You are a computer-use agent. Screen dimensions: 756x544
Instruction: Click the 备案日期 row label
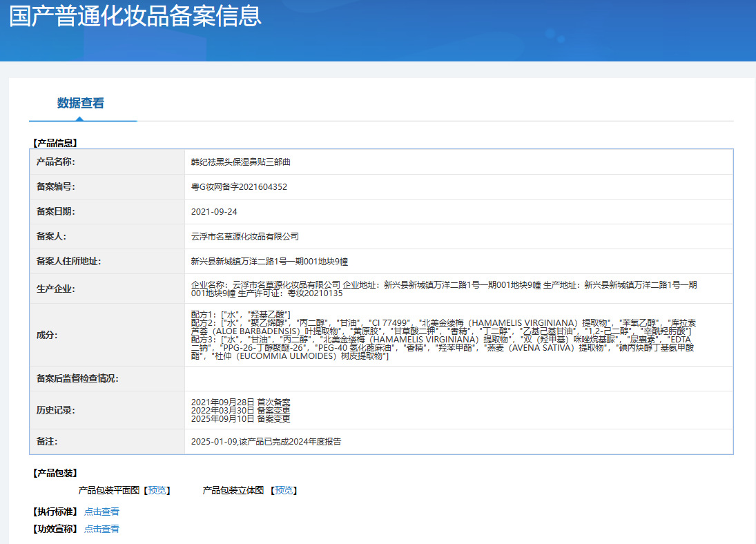56,212
